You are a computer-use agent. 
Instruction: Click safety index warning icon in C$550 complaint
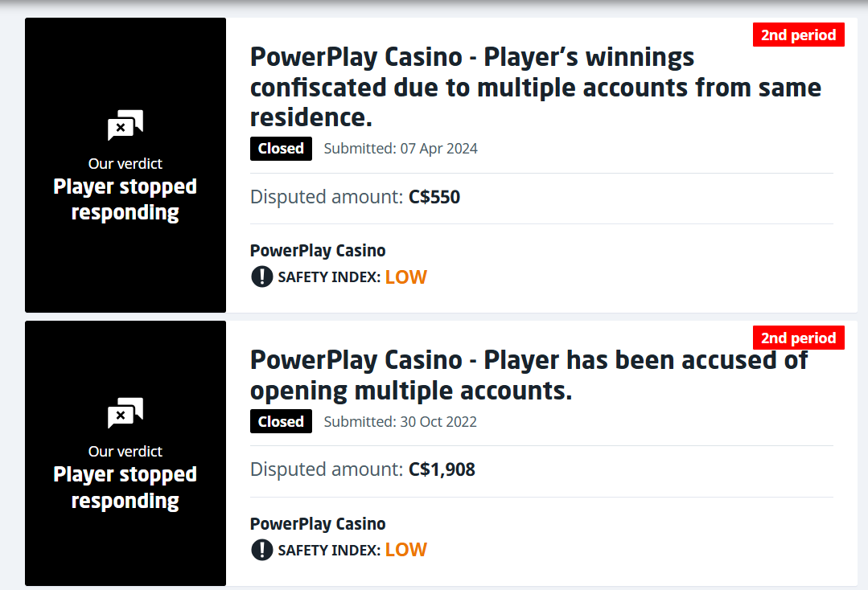(262, 277)
